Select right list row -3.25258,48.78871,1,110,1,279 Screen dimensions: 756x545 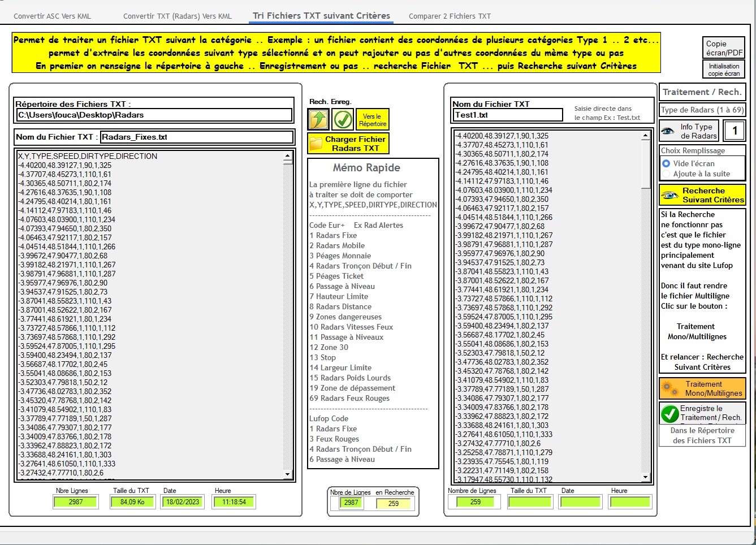pos(504,452)
